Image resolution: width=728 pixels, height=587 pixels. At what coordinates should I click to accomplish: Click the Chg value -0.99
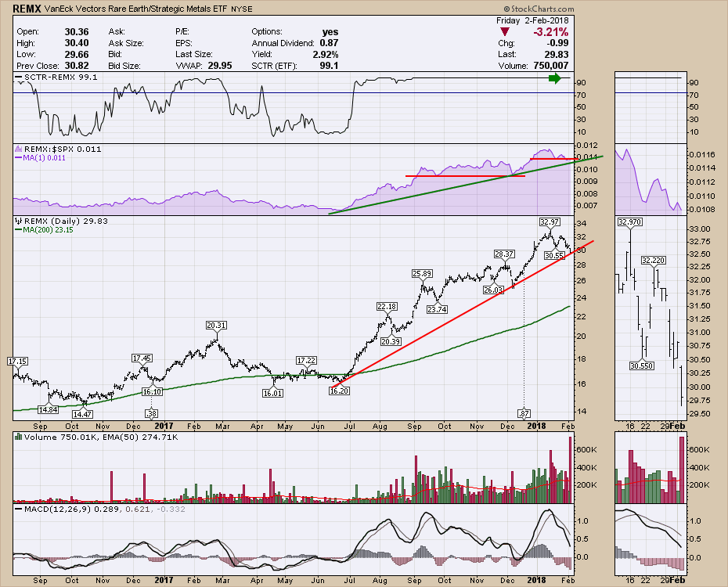pyautogui.click(x=557, y=43)
